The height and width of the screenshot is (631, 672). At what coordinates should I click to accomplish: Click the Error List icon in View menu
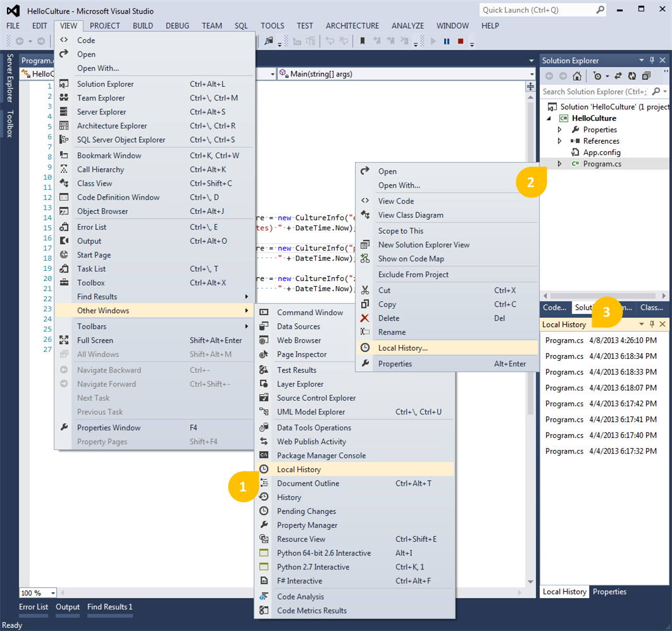64,227
